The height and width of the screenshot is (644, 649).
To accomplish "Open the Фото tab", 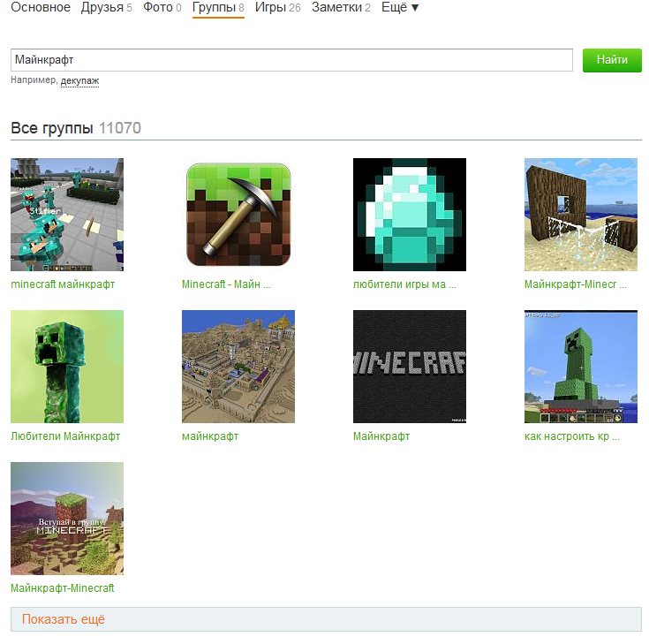I will click(x=162, y=7).
